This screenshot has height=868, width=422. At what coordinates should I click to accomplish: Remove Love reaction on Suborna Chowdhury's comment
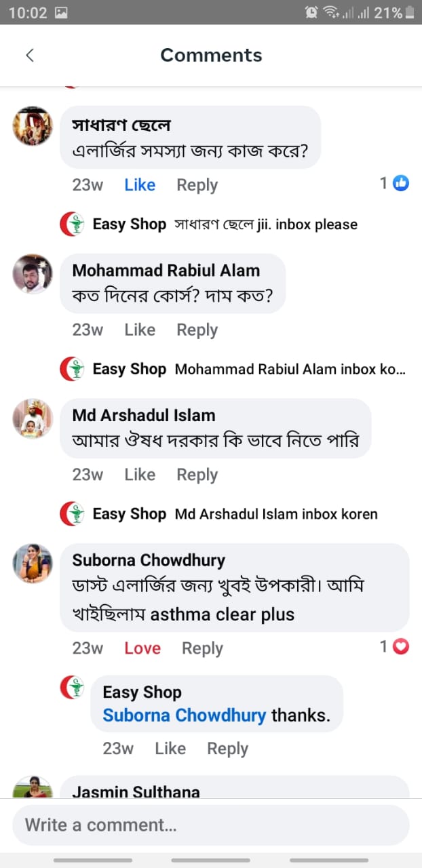coord(142,648)
